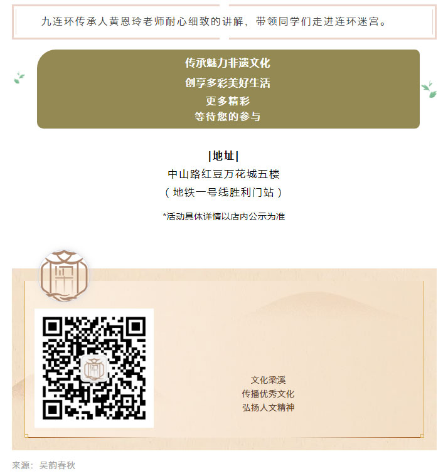
Task: Click the text 等待您的参与
Action: (x=228, y=116)
